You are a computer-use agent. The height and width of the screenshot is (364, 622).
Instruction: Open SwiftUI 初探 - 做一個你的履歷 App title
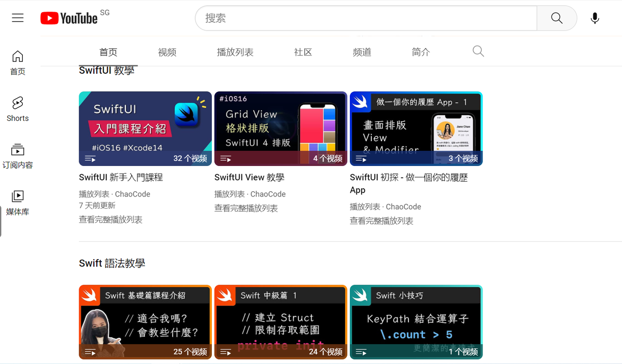(409, 184)
